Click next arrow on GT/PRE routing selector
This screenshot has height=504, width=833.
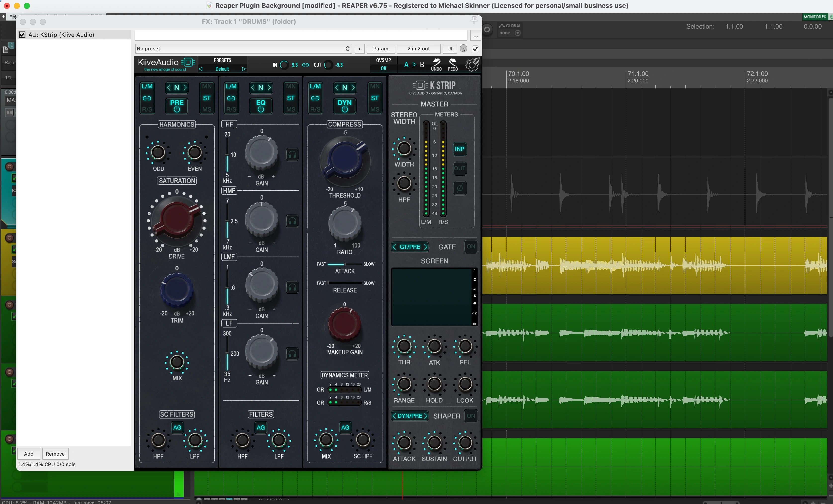pos(426,247)
